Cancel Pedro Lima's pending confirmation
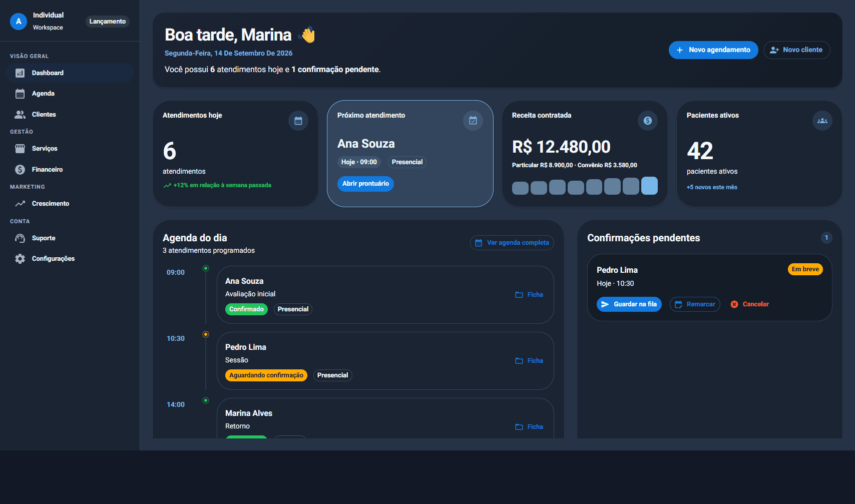 (749, 304)
